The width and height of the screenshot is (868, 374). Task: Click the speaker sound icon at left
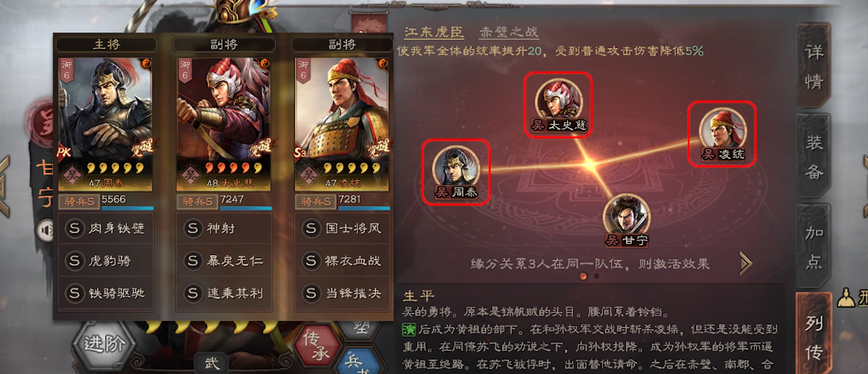(x=44, y=230)
